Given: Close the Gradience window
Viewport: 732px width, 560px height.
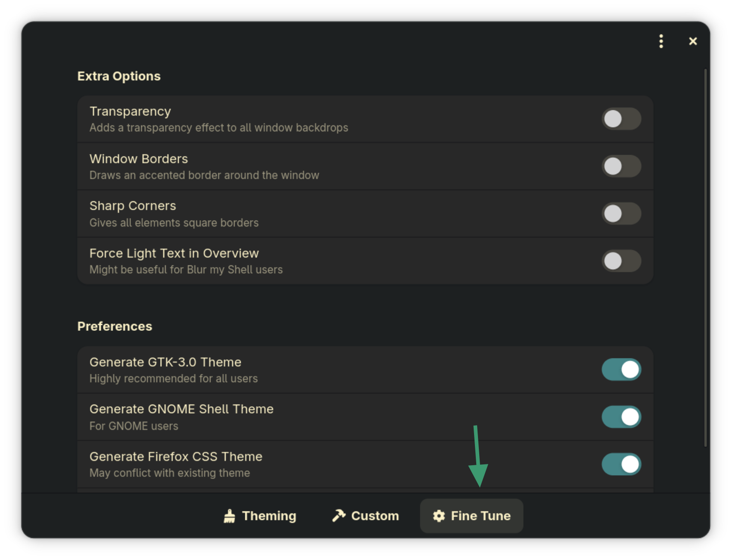Looking at the screenshot, I should coord(693,41).
